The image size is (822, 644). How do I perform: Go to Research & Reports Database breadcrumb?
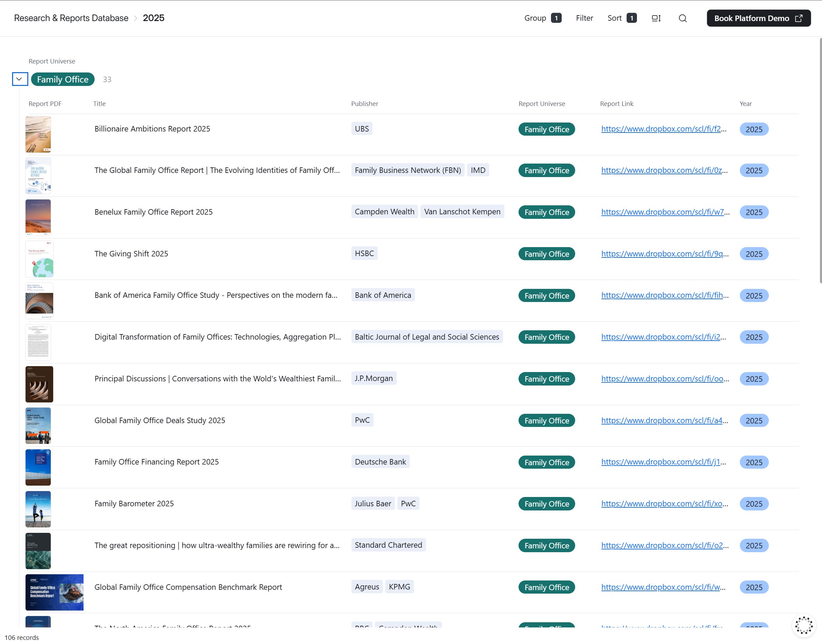click(71, 18)
